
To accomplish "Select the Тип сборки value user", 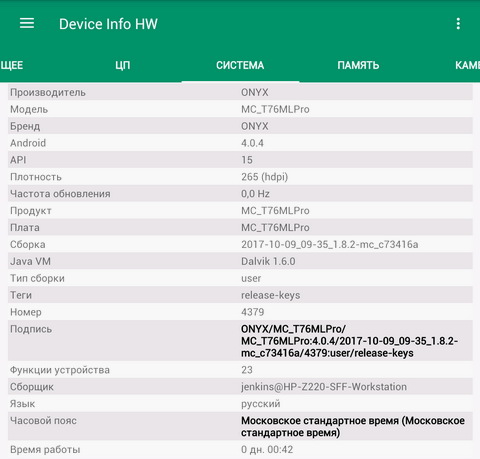I will coord(251,278).
